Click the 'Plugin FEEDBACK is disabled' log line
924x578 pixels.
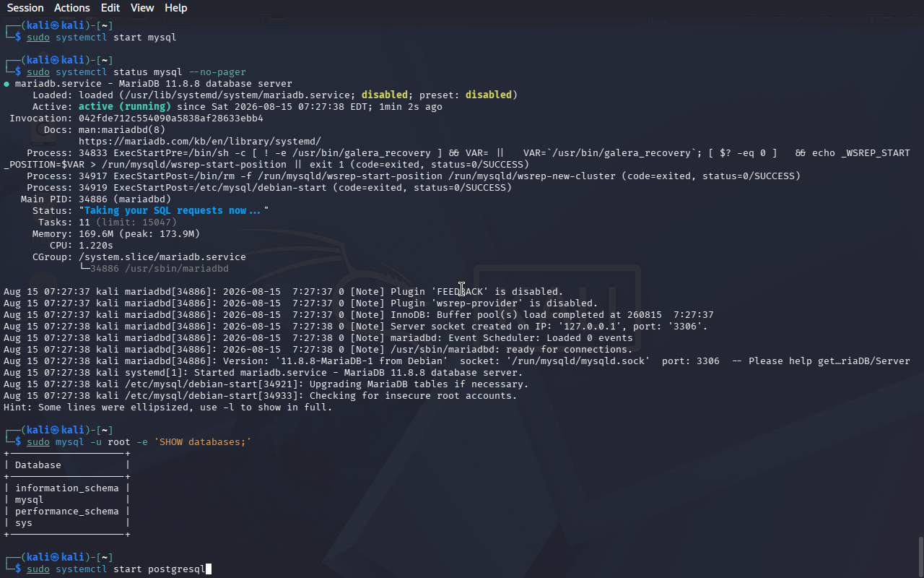[x=284, y=292]
